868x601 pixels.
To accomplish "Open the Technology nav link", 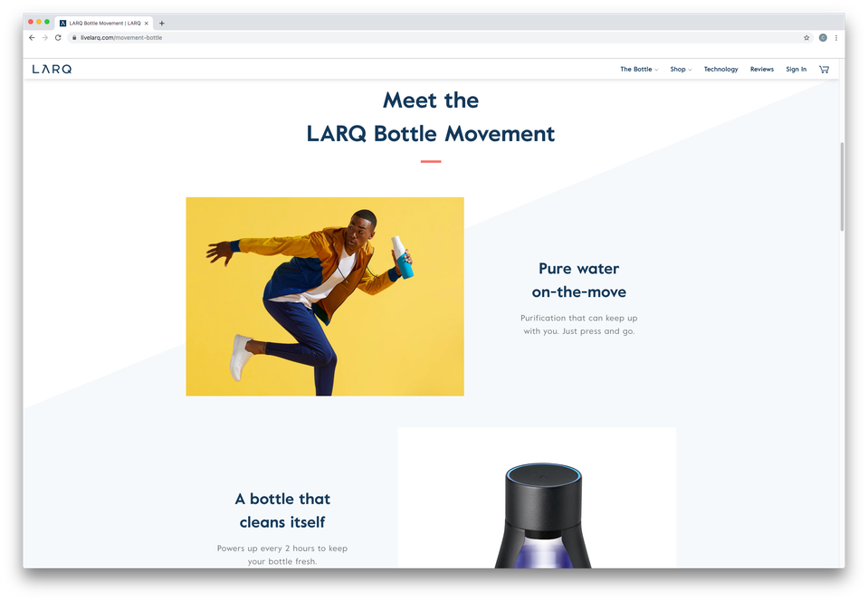I will coord(720,69).
